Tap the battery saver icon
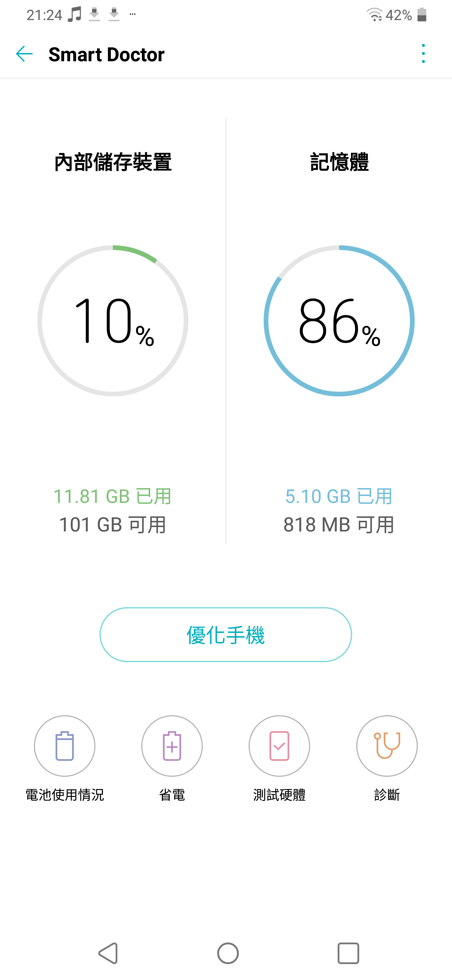 [x=172, y=746]
